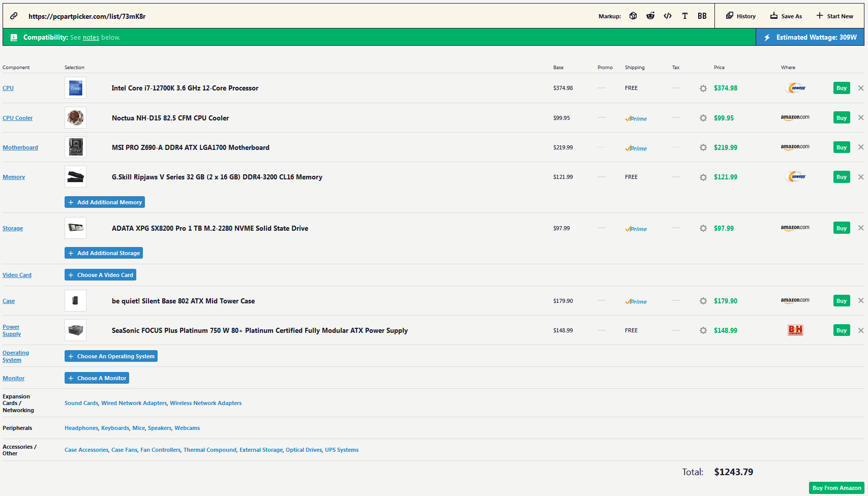Image resolution: width=868 pixels, height=496 pixels.
Task: Open the compatibility notes link
Action: (91, 37)
